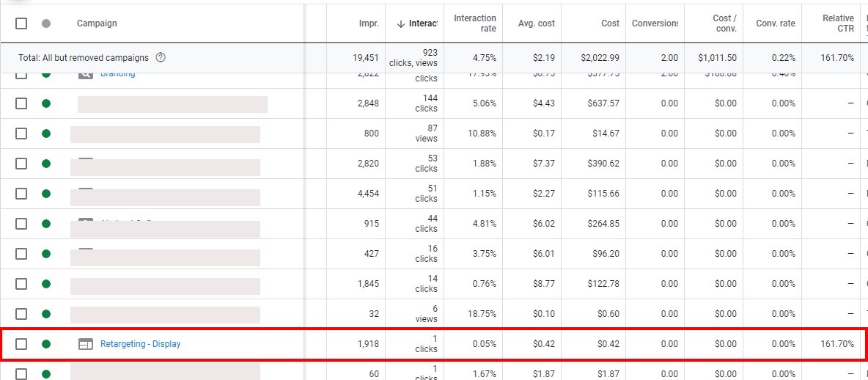Click status dot for row with 32 impressions
This screenshot has width=868, height=380.
pyautogui.click(x=46, y=314)
